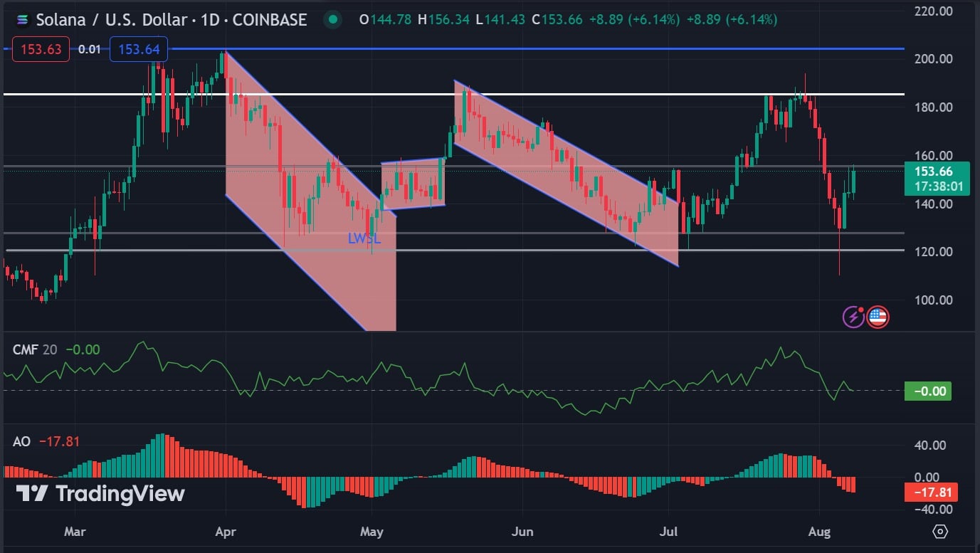The image size is (980, 553).
Task: Click the May date on the time axis
Action: pos(372,531)
